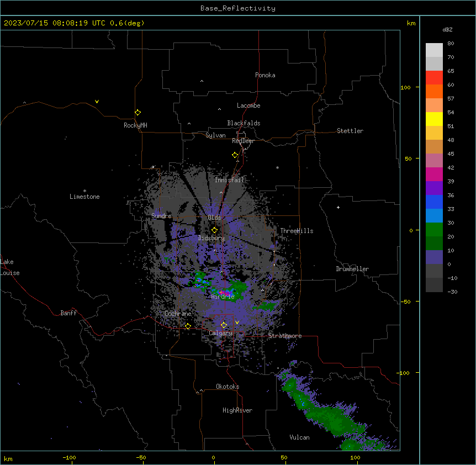Viewport: 476px width, 465px height.
Task: Click the bright yellow swatch in the legend
Action: (434, 119)
